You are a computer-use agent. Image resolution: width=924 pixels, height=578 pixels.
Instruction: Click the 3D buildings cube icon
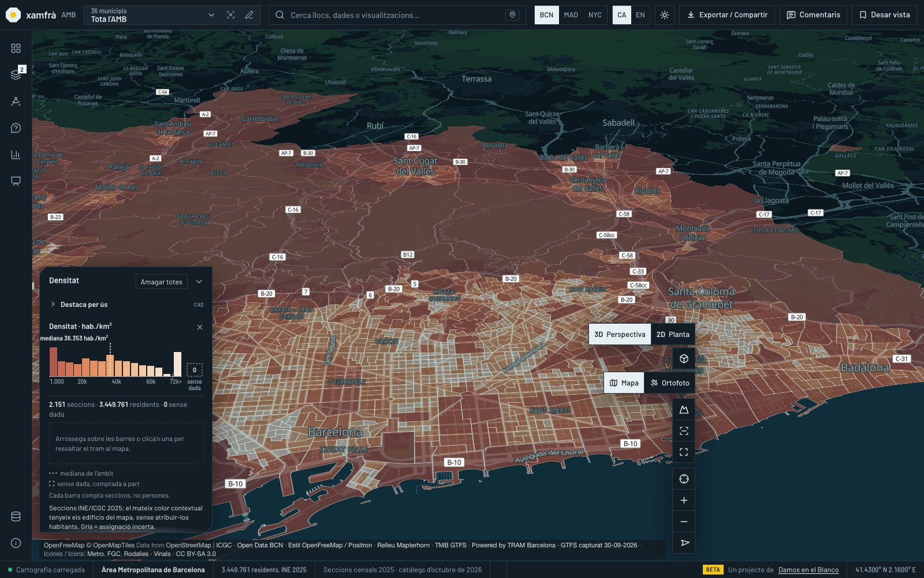[684, 358]
